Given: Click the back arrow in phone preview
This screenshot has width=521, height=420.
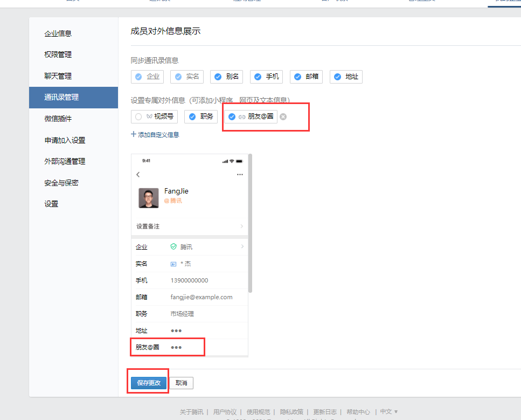Looking at the screenshot, I should coord(138,174).
